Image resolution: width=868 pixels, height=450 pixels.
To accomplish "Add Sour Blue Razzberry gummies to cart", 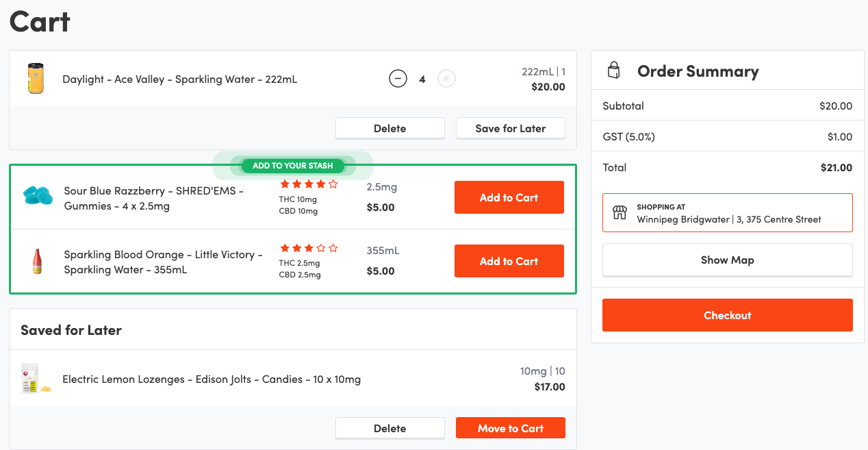I will (x=509, y=197).
